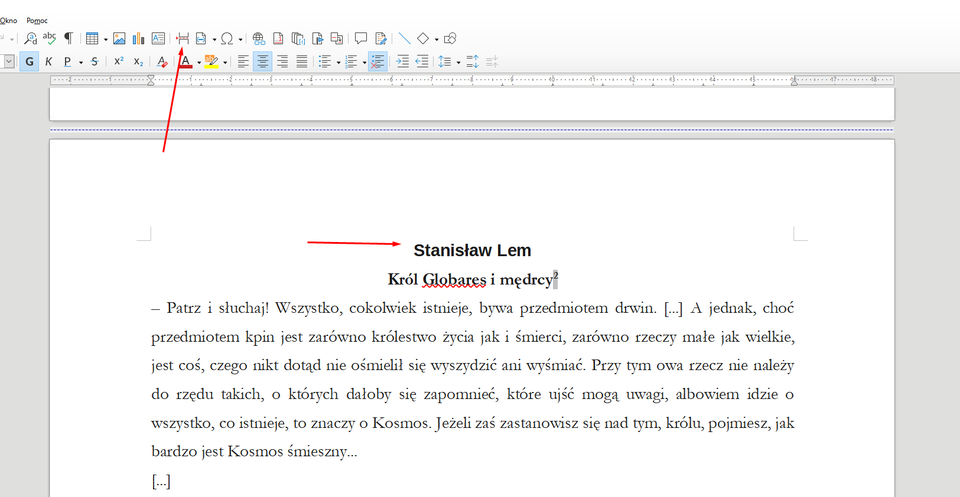Align the paragraph to the right
This screenshot has height=497, width=960.
click(x=282, y=61)
